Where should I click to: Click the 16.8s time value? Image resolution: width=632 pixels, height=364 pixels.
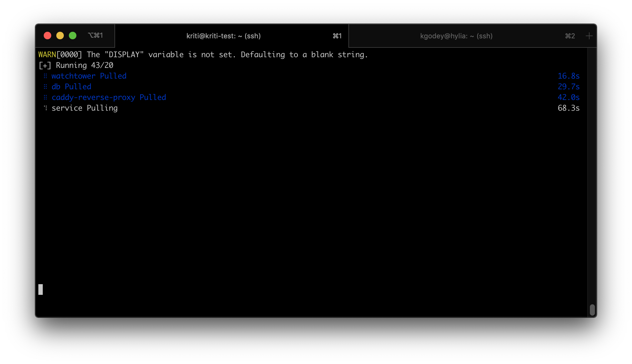[568, 76]
